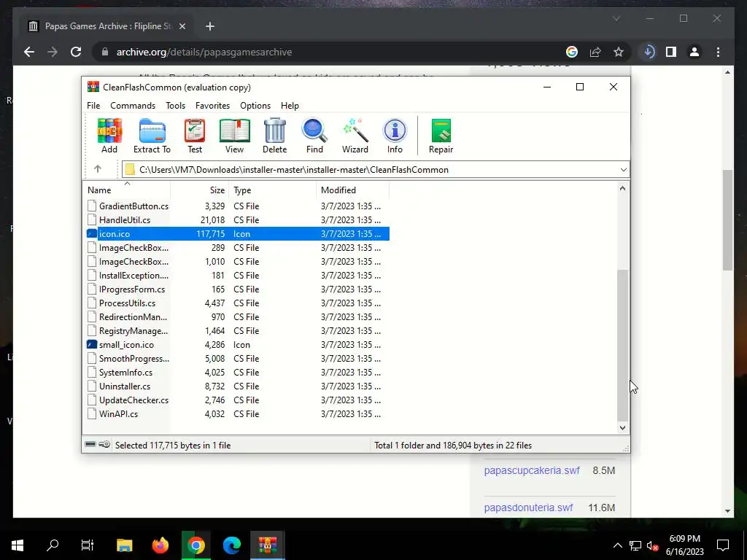Open Chrome downloads icon
Image resolution: width=747 pixels, height=560 pixels.
(649, 52)
